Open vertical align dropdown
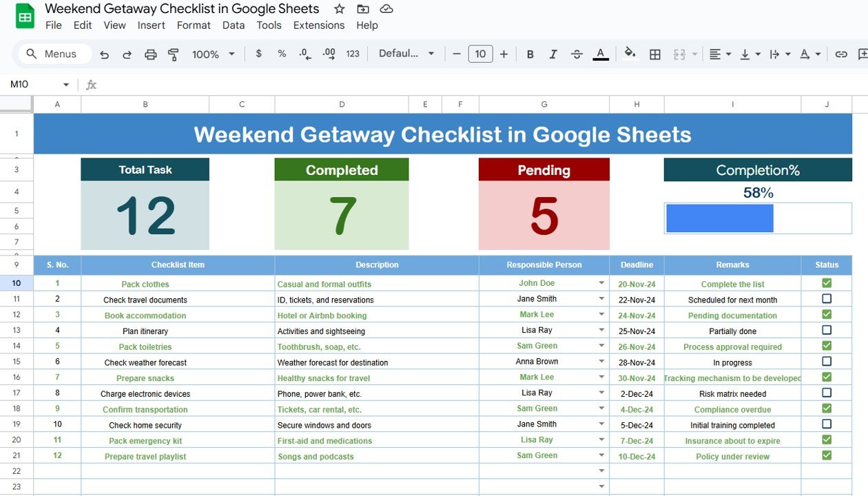Screen dimensions: 868x496 pyautogui.click(x=750, y=54)
